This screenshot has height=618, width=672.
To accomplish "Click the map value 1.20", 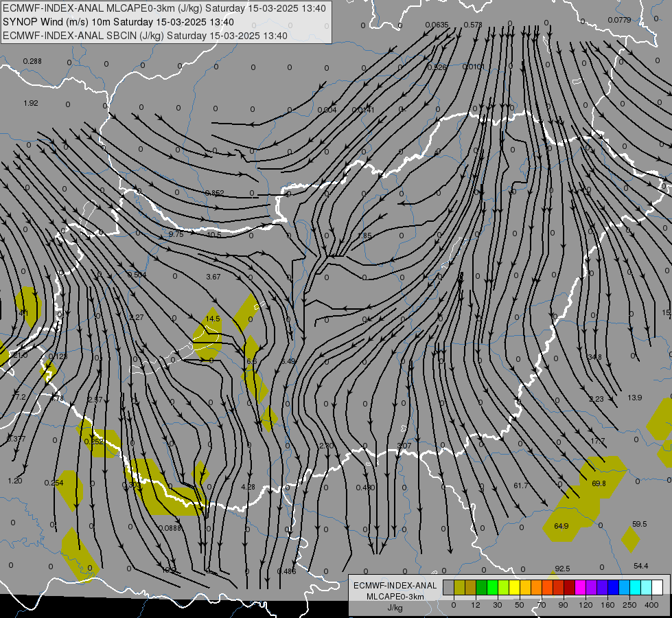I will (x=15, y=481).
